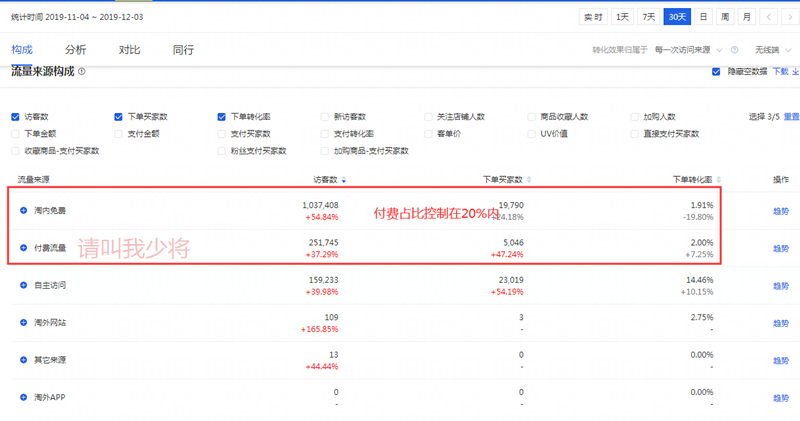Click the 重置 reset link
Viewport: 800px width, 421px height.
point(791,117)
